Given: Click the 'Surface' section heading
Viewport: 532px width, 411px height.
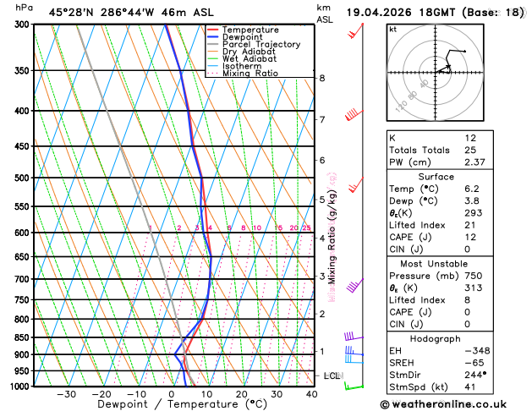Looking at the screenshot, I should (436, 177).
